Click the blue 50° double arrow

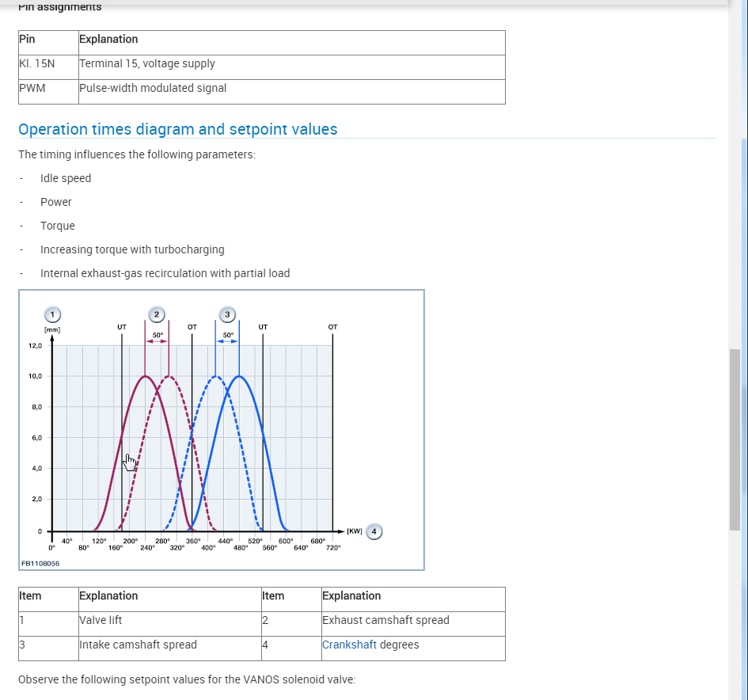point(228,341)
